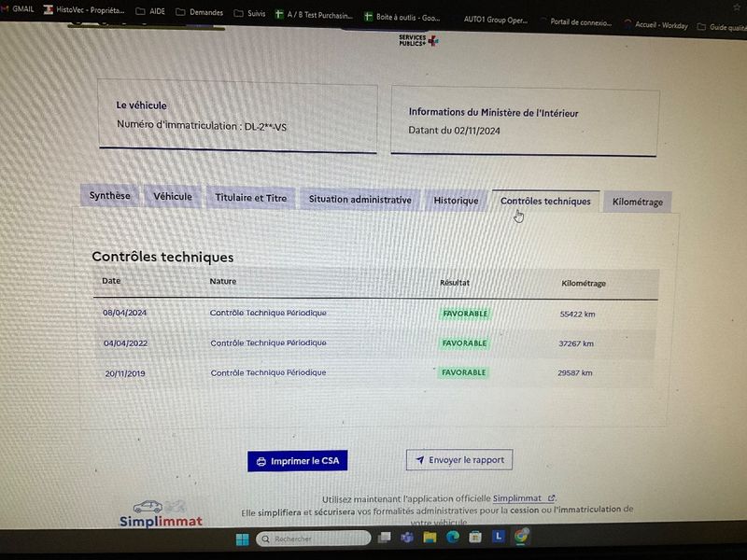
Task: Click the Informations du Ministère de l'Intérieur heading
Action: pyautogui.click(x=494, y=113)
